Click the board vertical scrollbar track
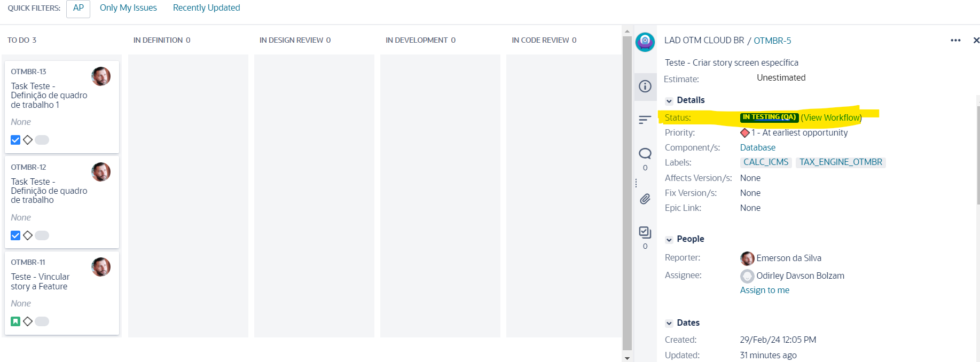This screenshot has width=980, height=362. [x=627, y=192]
